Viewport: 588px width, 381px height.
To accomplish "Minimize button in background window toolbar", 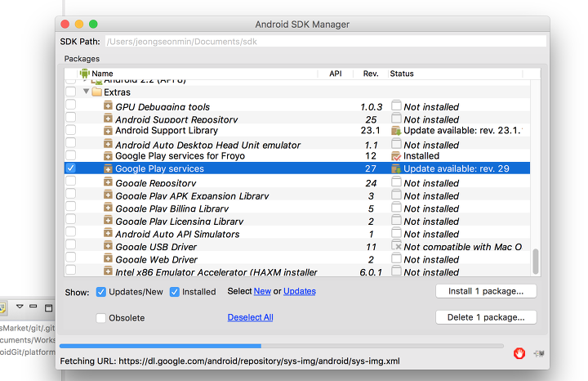I will point(33,307).
